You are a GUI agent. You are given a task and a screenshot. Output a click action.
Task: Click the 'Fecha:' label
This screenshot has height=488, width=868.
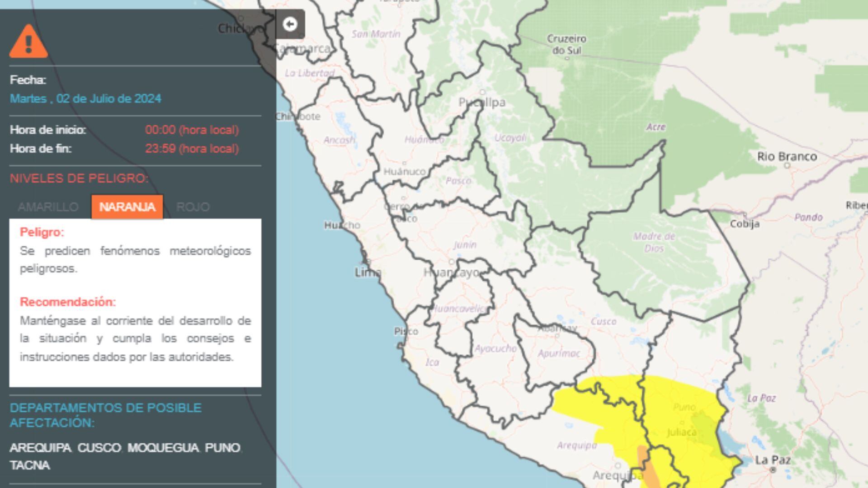(x=28, y=80)
